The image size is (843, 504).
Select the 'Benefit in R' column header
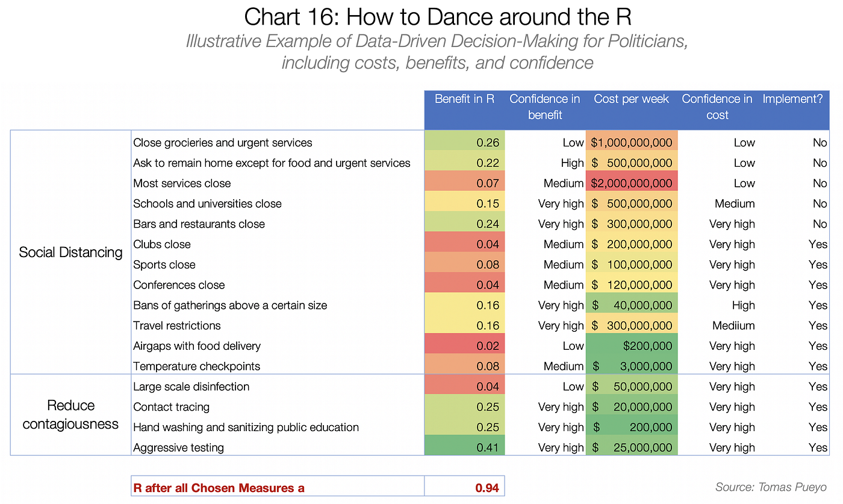[464, 99]
